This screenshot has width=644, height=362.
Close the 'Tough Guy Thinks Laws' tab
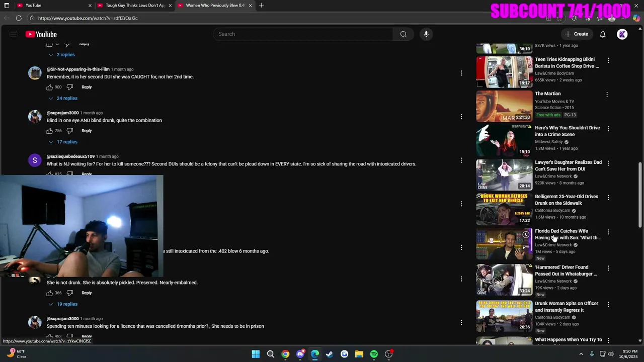click(x=170, y=6)
